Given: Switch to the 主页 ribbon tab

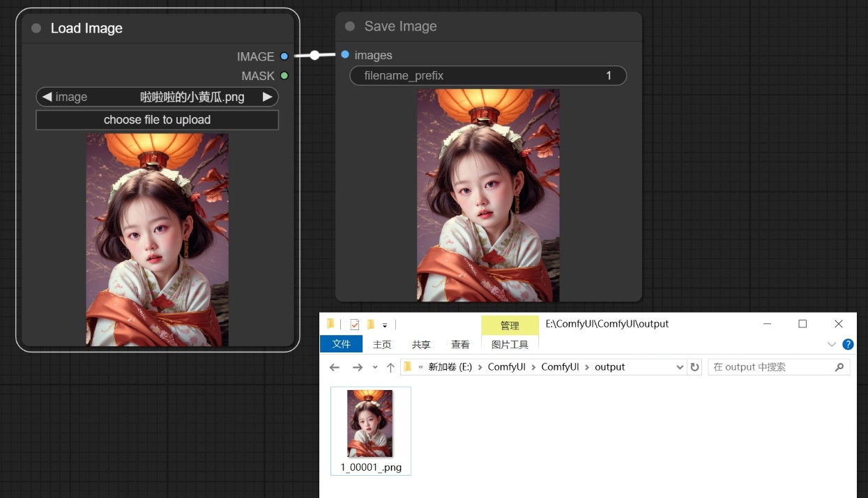Looking at the screenshot, I should (382, 344).
